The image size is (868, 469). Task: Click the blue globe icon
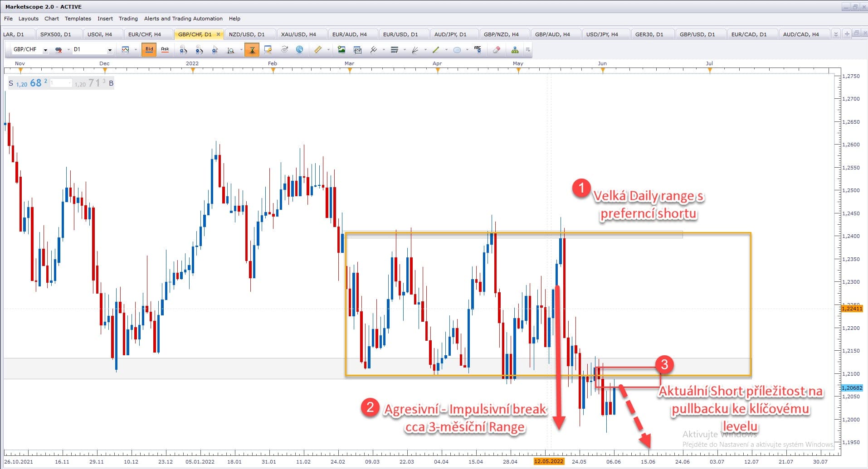click(x=299, y=49)
